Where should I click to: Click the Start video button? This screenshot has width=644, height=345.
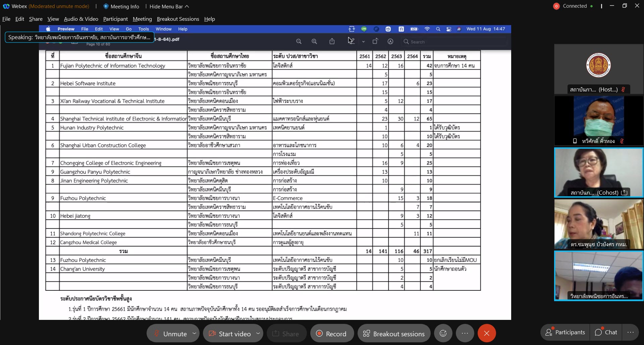pyautogui.click(x=230, y=334)
